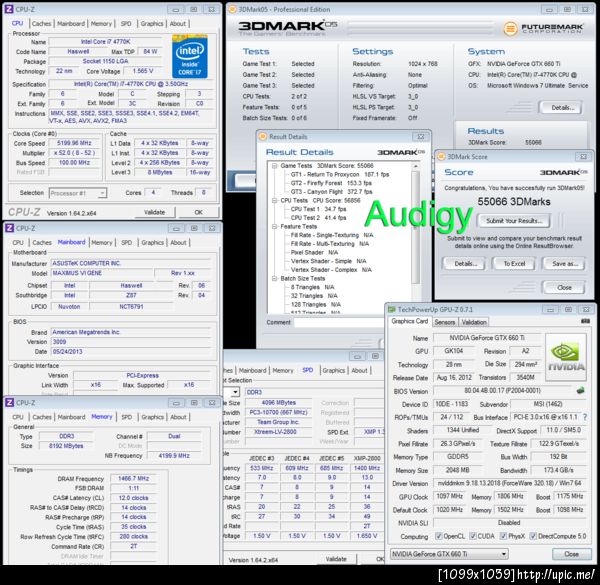Viewport: 600px width, 585px height.
Task: Open the GPU selection dropdown showing GTX 660 Ti
Action: pyautogui.click(x=449, y=554)
